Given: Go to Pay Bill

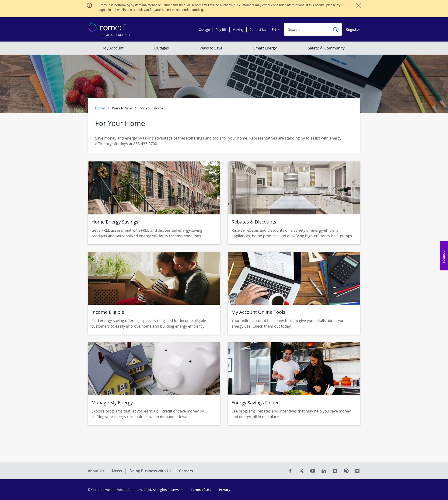Looking at the screenshot, I should tap(221, 30).
